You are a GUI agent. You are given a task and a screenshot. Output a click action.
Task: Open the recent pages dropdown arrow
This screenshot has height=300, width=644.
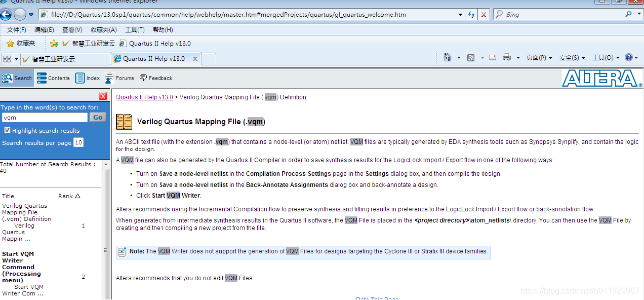31,15
